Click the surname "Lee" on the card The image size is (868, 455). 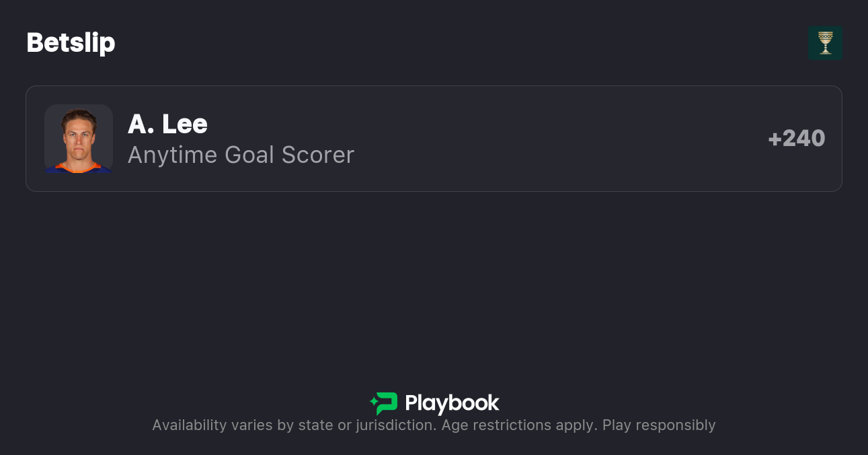click(x=185, y=124)
